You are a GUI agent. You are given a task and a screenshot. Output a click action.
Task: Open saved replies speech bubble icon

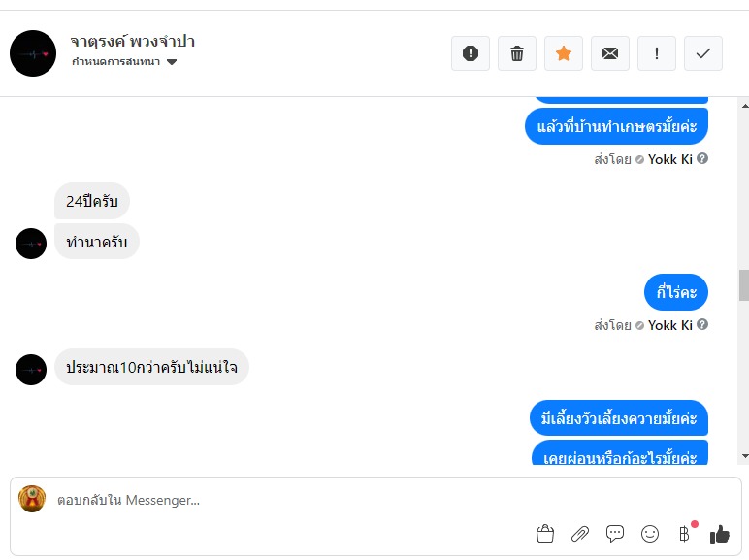pyautogui.click(x=615, y=533)
